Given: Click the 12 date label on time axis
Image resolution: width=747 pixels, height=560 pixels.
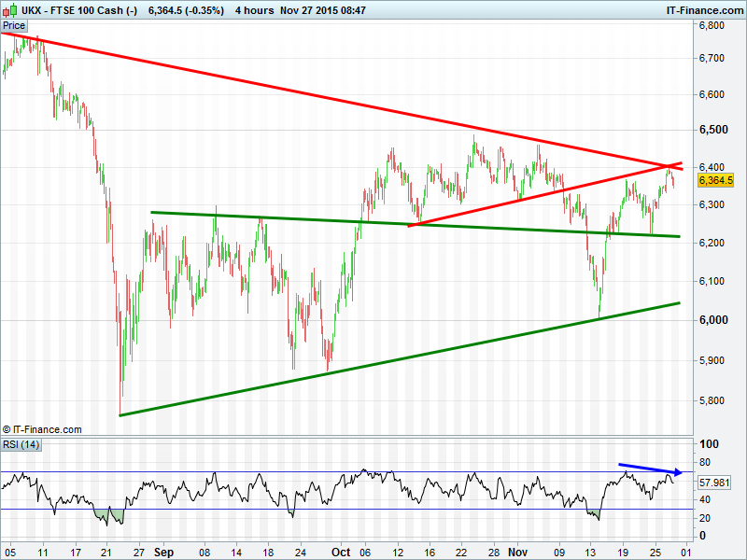Looking at the screenshot, I should pyautogui.click(x=398, y=553).
